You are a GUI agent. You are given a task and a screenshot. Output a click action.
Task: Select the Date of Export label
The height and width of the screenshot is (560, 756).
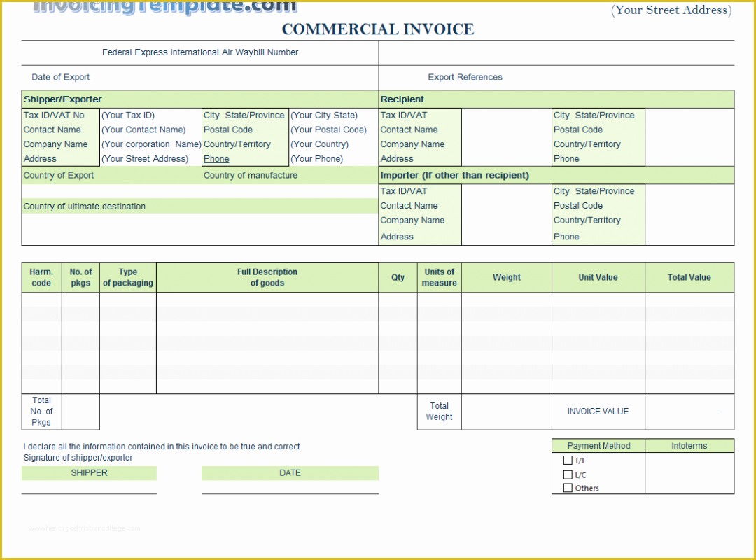click(x=60, y=77)
